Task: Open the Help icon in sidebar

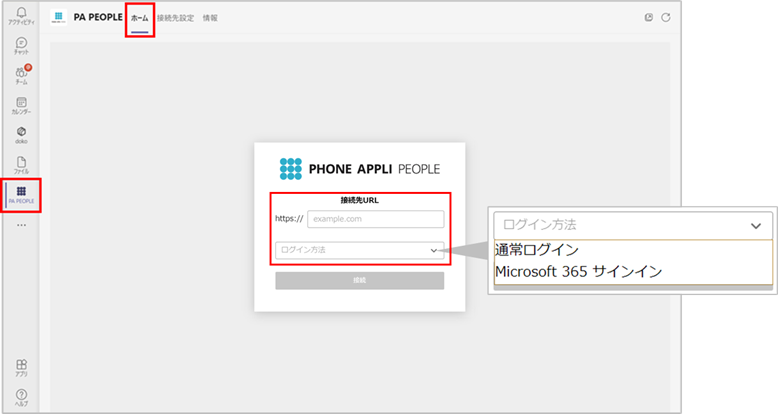Action: (x=21, y=398)
